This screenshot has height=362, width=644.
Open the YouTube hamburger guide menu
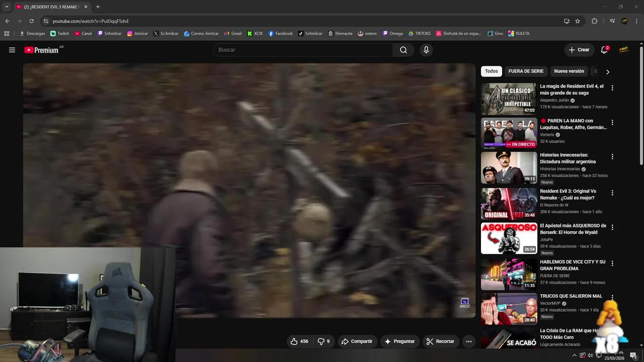[12, 50]
